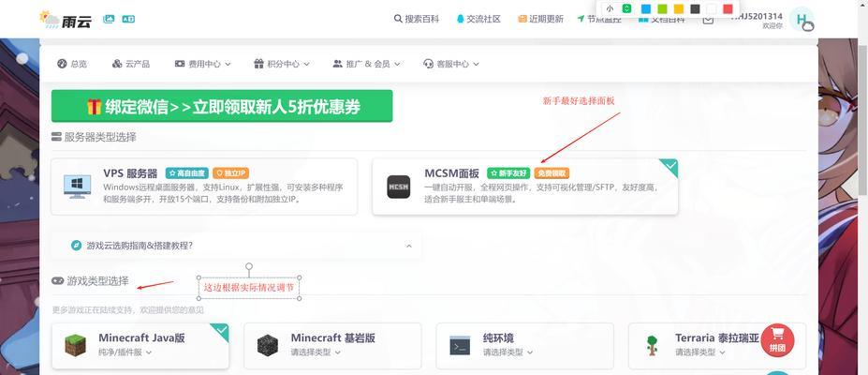This screenshot has height=375, width=868.
Task: Select the Minecraft 基岩版 game card
Action: [332, 346]
